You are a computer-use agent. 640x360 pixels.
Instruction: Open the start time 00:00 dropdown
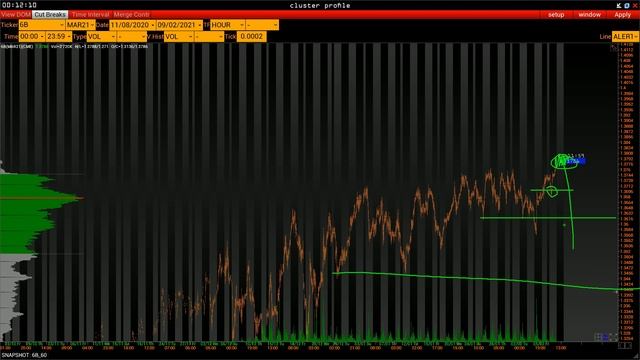tap(32, 36)
